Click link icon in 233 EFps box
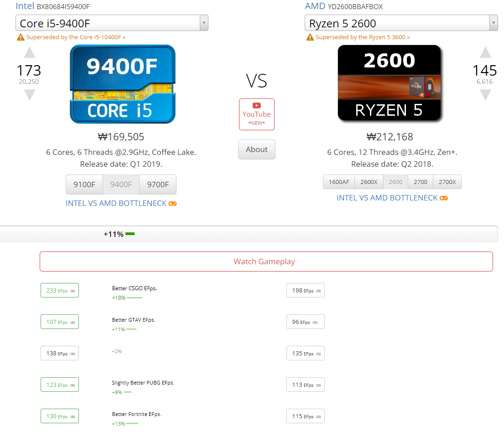This screenshot has width=504, height=436. pyautogui.click(x=73, y=291)
